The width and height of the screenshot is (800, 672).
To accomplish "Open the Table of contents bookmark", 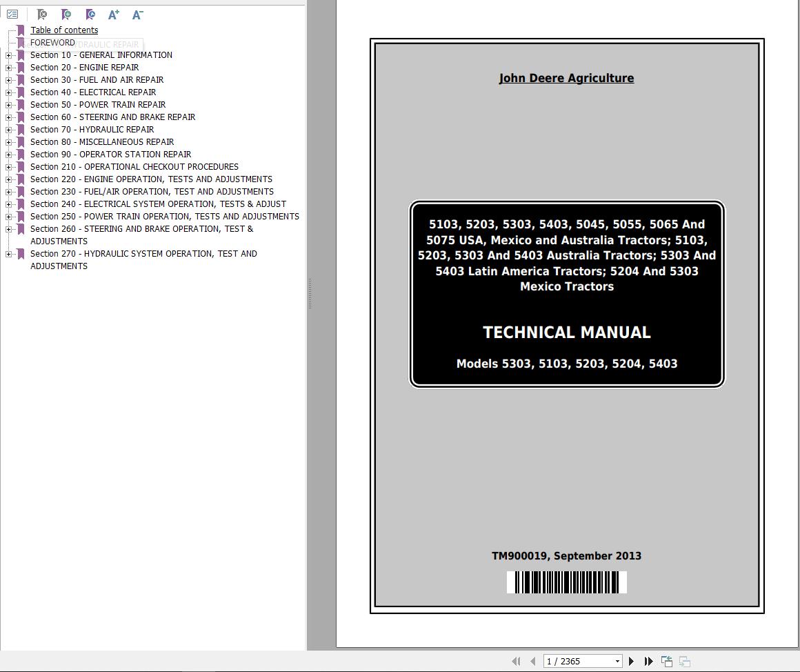I will pyautogui.click(x=64, y=30).
